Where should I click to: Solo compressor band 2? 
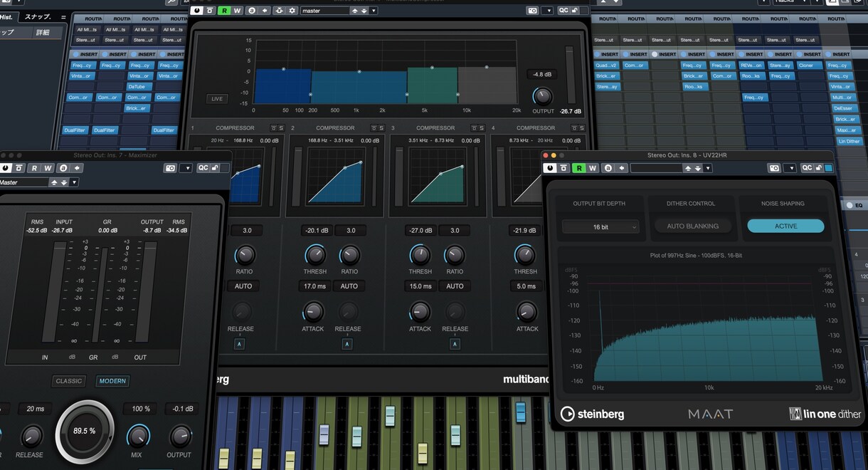click(x=381, y=128)
